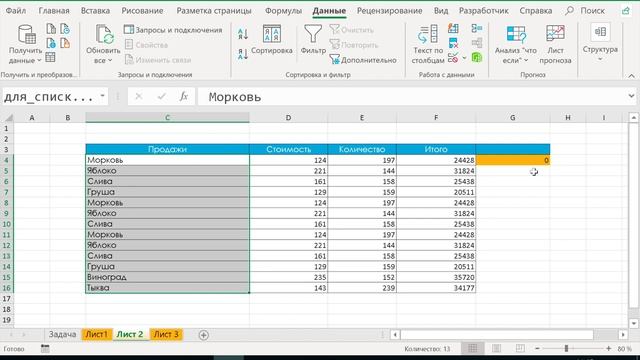Viewport: 640px width, 360px height.
Task: Click the greyed Изменить связи button
Action: pos(158,60)
